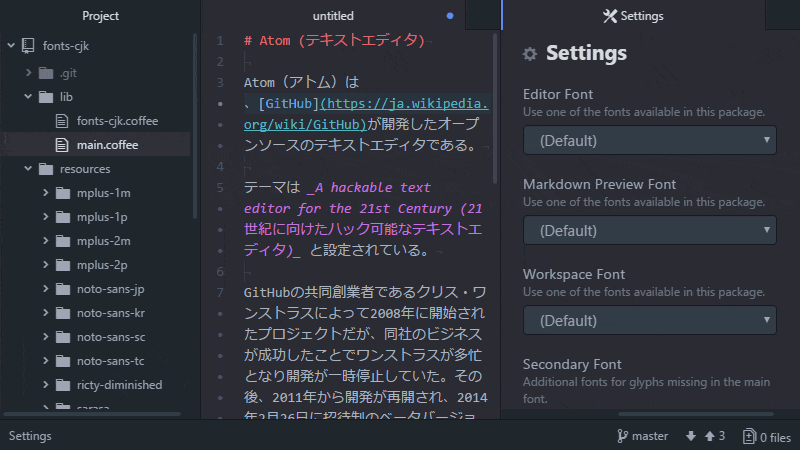Click the changed files icon in status bar
800x450 pixels.
[x=749, y=436]
